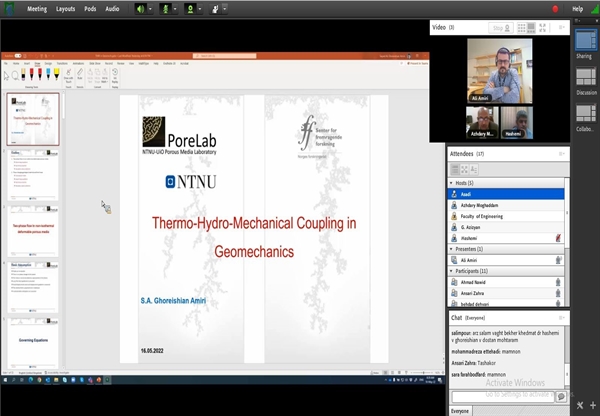The height and width of the screenshot is (416, 600).
Task: Open the Attendees pod options menu icon
Action: (x=561, y=154)
